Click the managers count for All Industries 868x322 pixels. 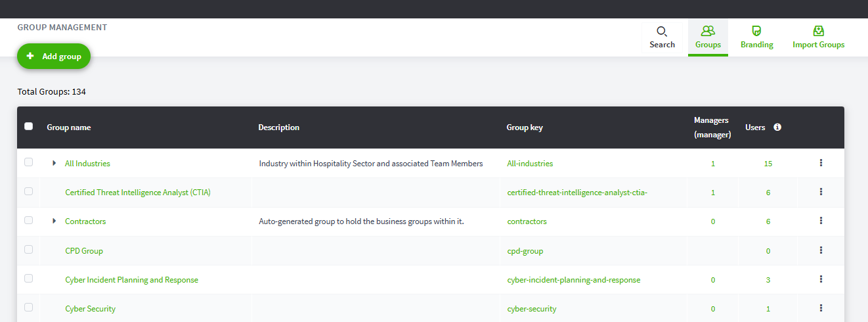[x=713, y=164]
